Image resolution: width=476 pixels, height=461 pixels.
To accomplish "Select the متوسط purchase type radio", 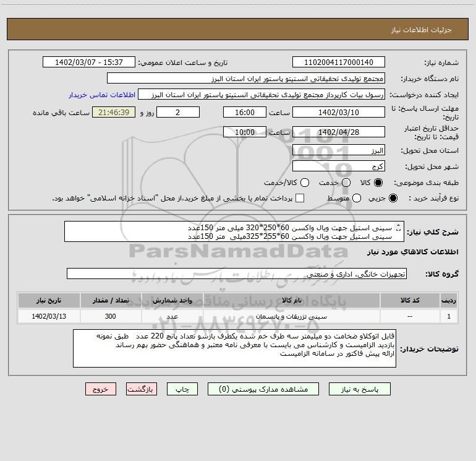I will [x=357, y=198].
